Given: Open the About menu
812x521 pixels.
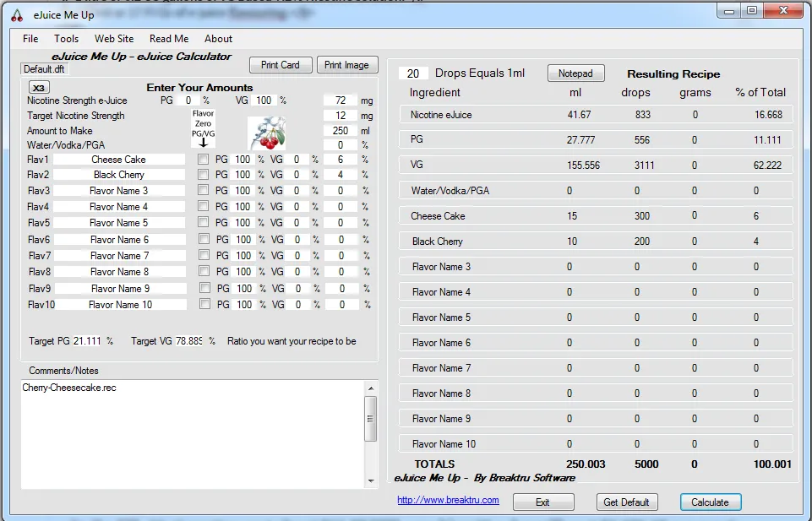Looking at the screenshot, I should pyautogui.click(x=218, y=39).
